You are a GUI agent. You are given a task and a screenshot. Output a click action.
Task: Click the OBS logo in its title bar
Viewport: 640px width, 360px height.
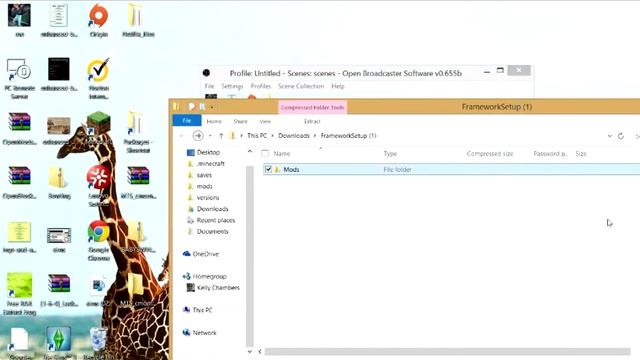click(207, 73)
